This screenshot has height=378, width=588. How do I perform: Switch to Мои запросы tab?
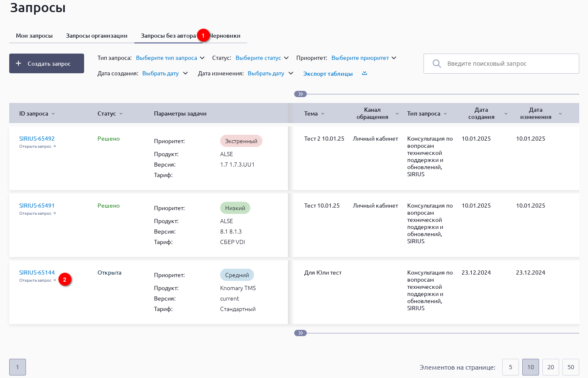[x=34, y=36]
